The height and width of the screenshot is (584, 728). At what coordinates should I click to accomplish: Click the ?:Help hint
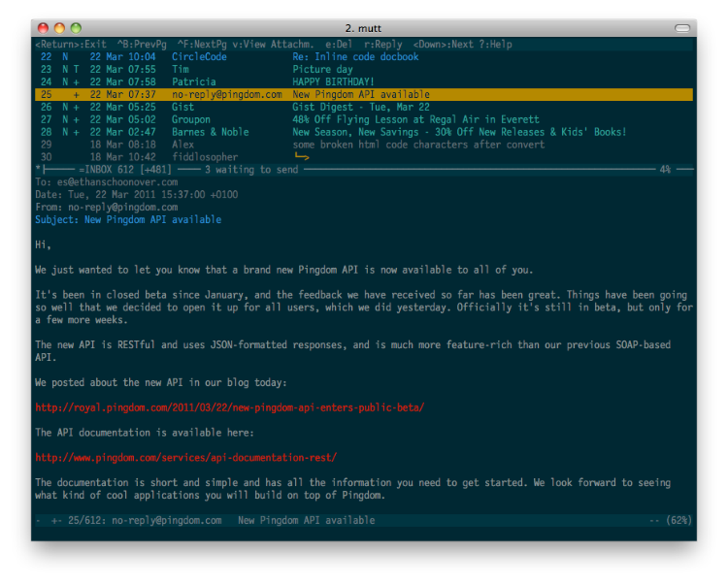pyautogui.click(x=495, y=44)
